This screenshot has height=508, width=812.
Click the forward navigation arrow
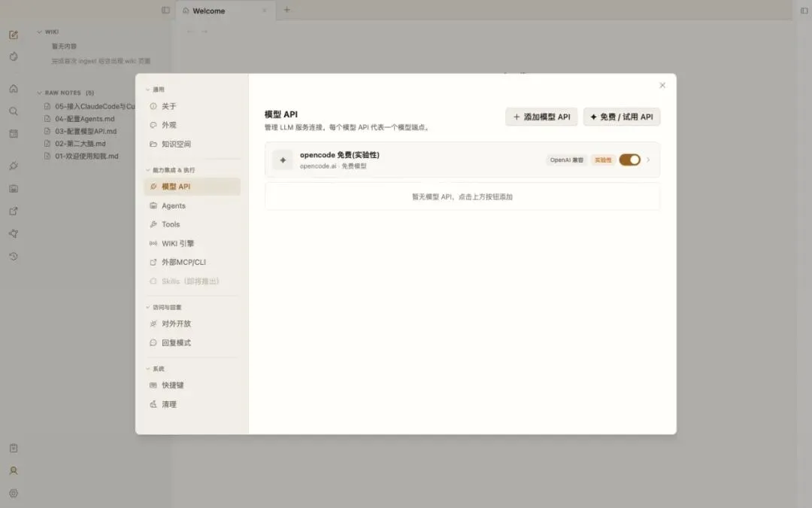pyautogui.click(x=205, y=32)
